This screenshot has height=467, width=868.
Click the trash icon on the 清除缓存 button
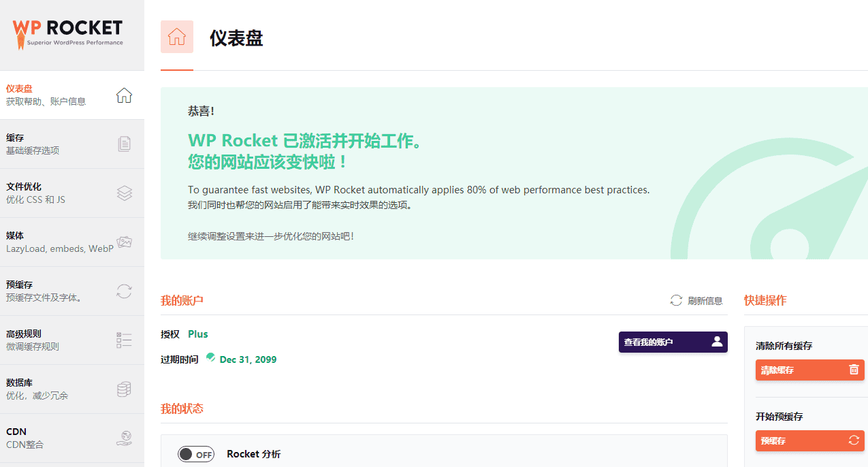pyautogui.click(x=854, y=370)
